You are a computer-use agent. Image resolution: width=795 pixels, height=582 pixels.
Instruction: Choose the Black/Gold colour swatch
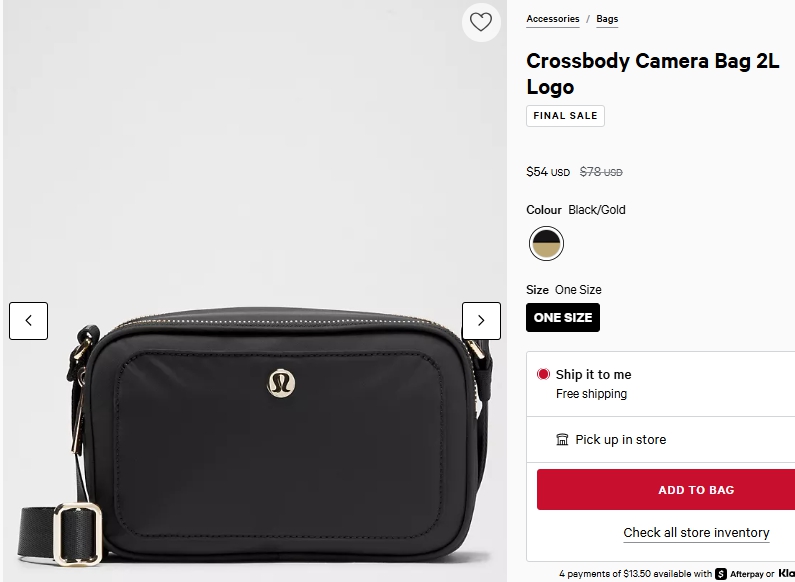click(x=546, y=243)
